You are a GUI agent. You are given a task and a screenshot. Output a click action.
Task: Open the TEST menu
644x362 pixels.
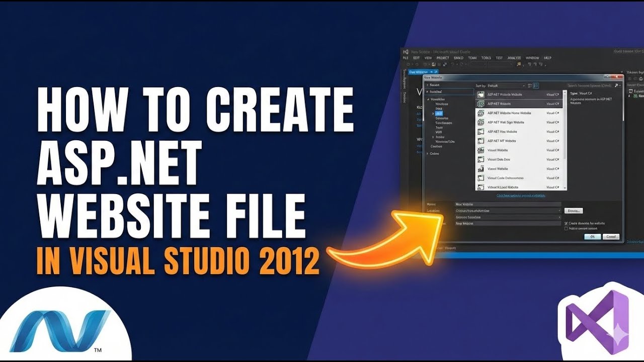click(x=499, y=58)
